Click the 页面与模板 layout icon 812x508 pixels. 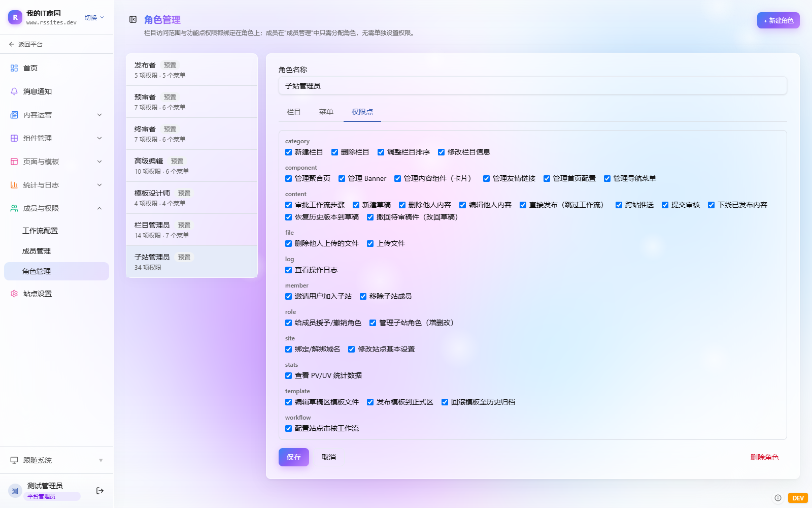(x=14, y=162)
